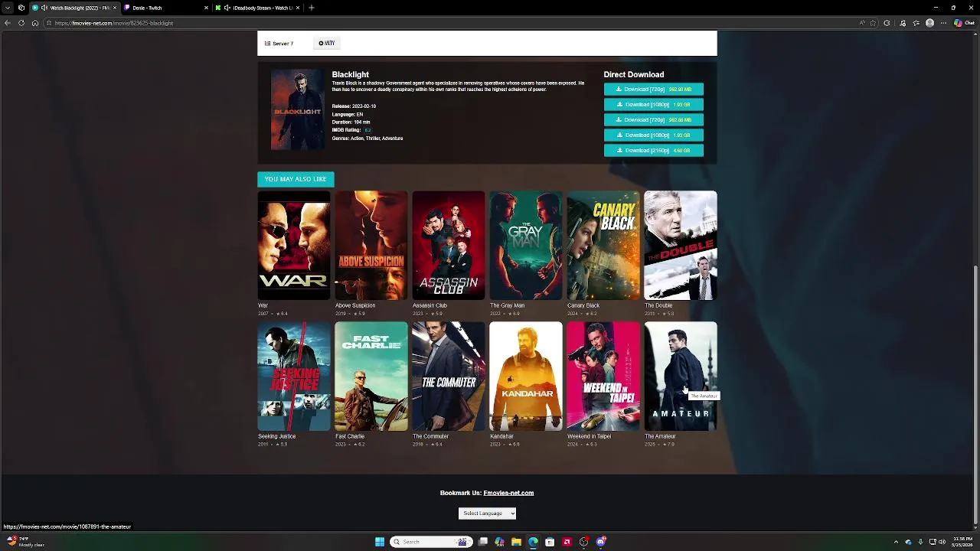The height and width of the screenshot is (551, 980).
Task: Open File Explorer from the taskbar
Action: click(x=516, y=542)
